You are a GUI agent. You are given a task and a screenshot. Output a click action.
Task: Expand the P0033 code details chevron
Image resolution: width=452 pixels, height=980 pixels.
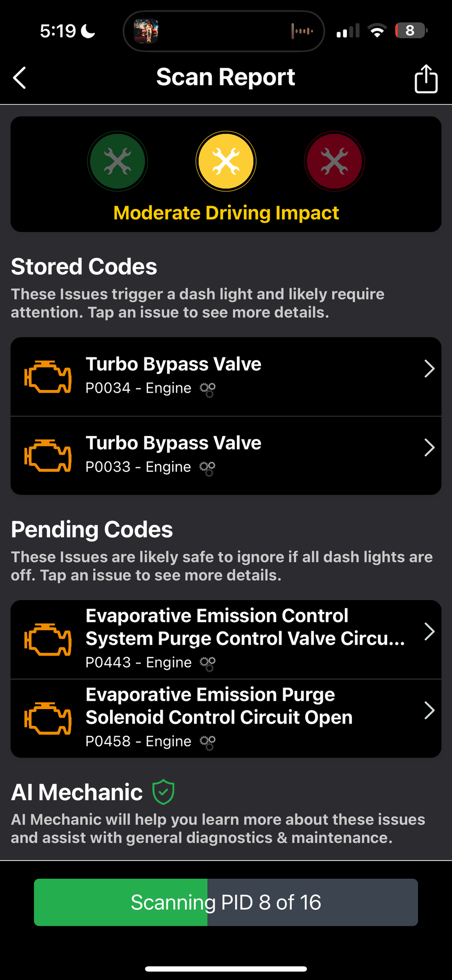click(429, 447)
